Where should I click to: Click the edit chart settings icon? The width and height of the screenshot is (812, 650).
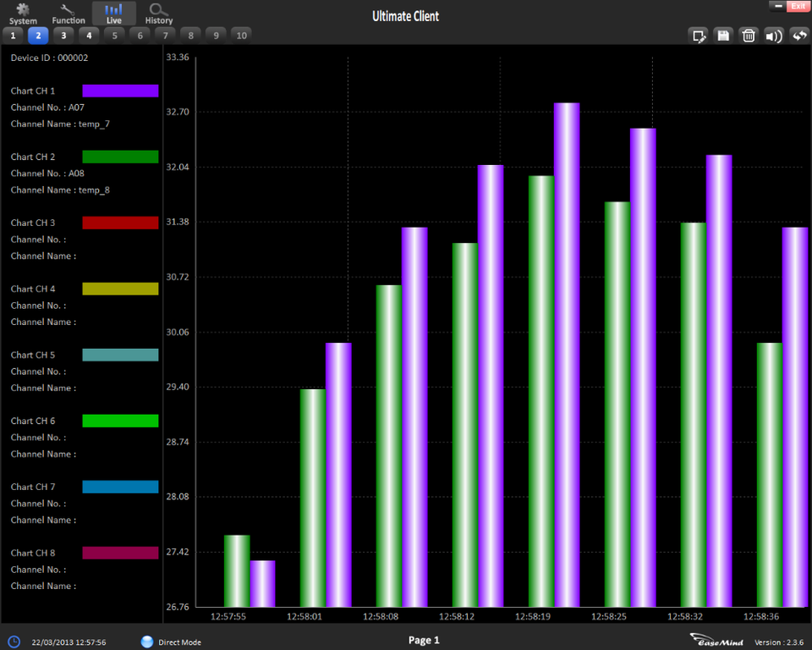point(698,36)
